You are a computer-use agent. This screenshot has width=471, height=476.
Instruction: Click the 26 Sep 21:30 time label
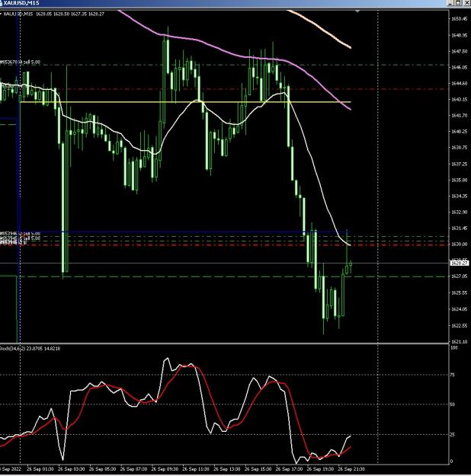[x=351, y=469]
